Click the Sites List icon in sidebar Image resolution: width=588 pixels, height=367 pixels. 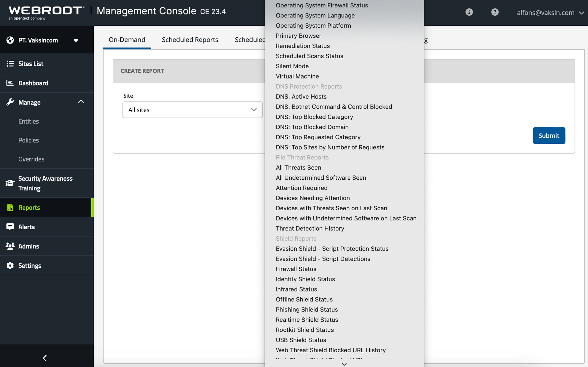pyautogui.click(x=10, y=64)
